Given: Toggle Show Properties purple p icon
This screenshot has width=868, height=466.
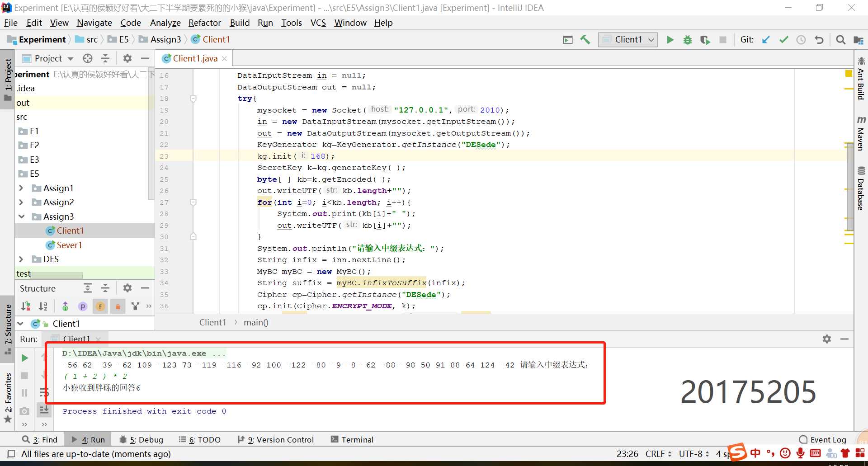Looking at the screenshot, I should pyautogui.click(x=83, y=306).
